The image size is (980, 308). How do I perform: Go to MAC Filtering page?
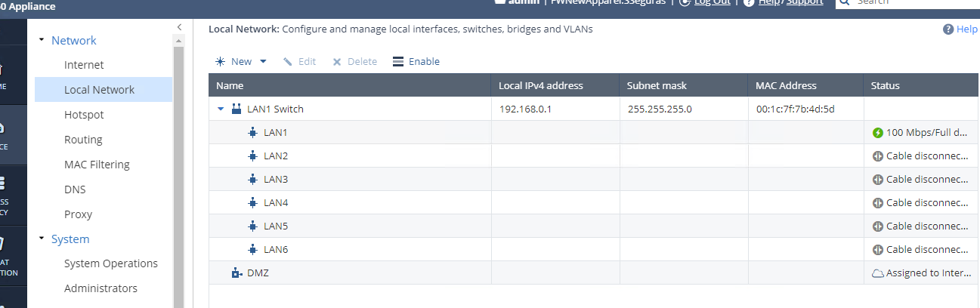click(97, 165)
